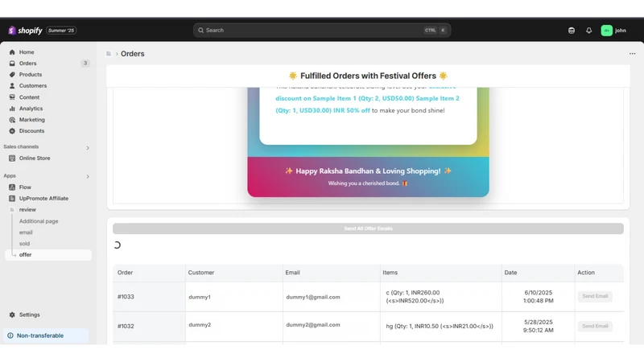Click the UpPromote Affiliate app icon

[x=12, y=198]
